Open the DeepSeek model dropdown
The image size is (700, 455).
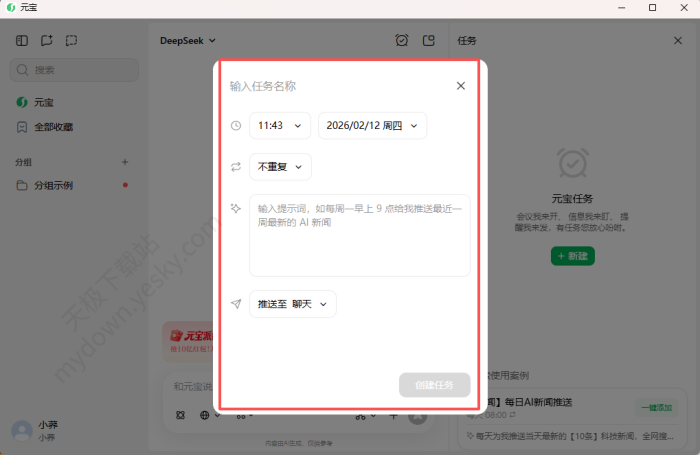click(188, 41)
